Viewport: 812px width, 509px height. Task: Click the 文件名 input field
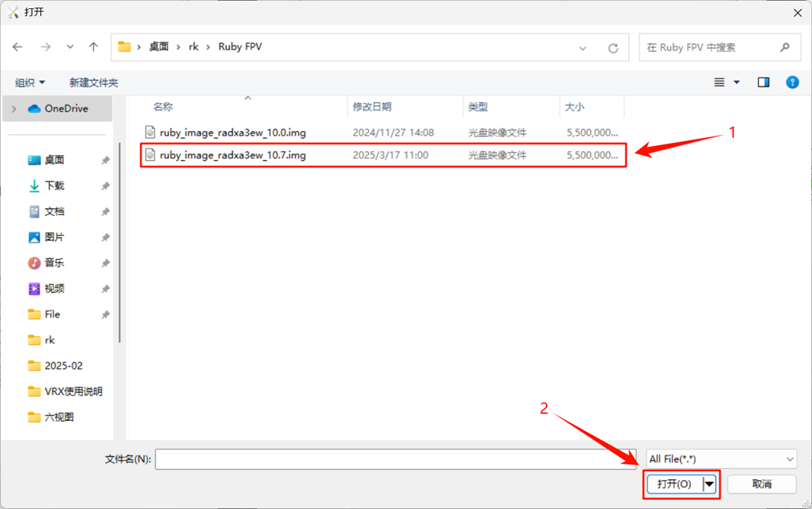pos(396,459)
